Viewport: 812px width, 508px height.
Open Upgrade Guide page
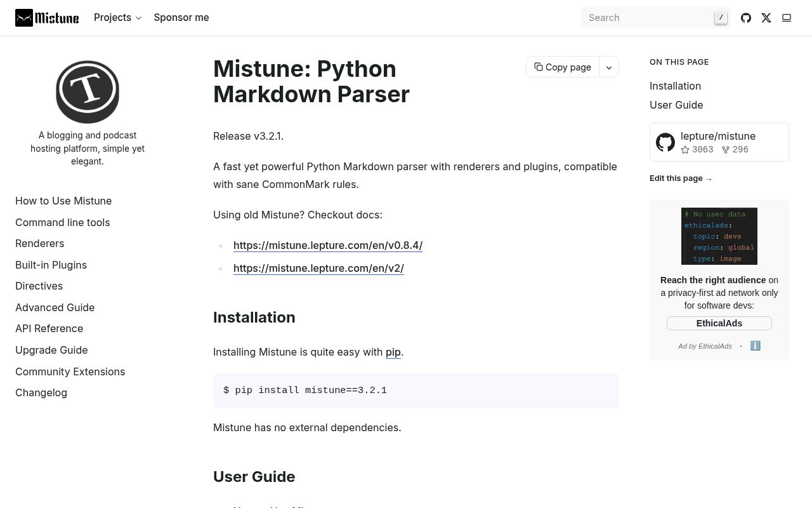pyautogui.click(x=51, y=350)
